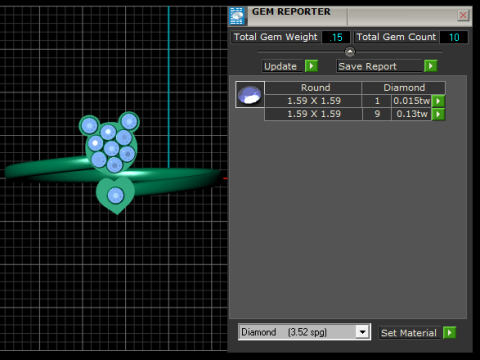Click green arrow on the 0.13tw row
Image resolution: width=480 pixels, height=360 pixels.
pos(438,114)
